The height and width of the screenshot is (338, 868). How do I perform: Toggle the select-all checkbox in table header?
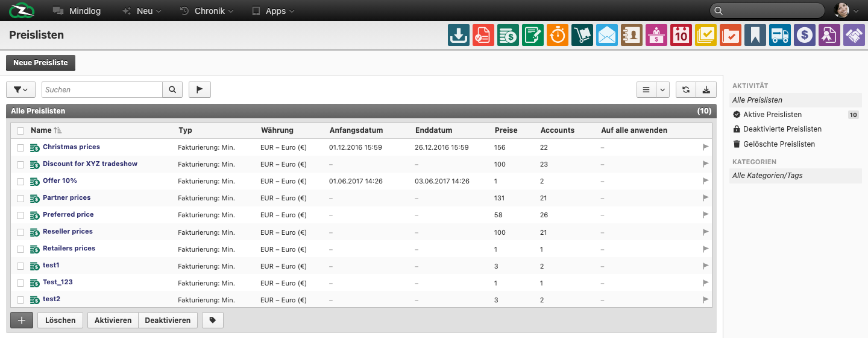[20, 130]
